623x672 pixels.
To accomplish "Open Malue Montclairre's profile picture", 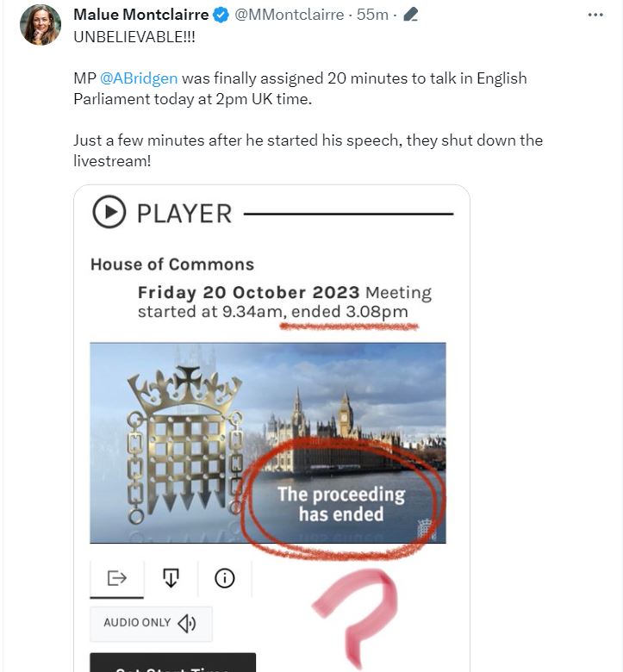I will 40,25.
